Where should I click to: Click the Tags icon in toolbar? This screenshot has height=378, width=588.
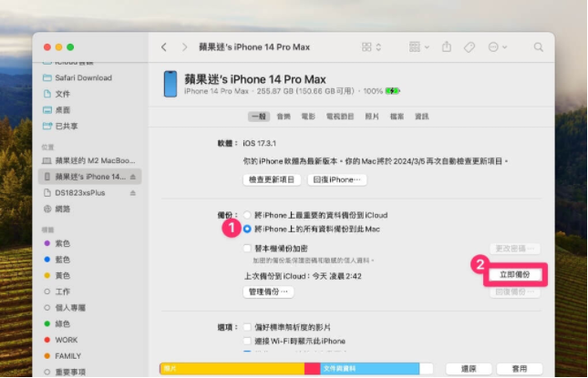469,47
